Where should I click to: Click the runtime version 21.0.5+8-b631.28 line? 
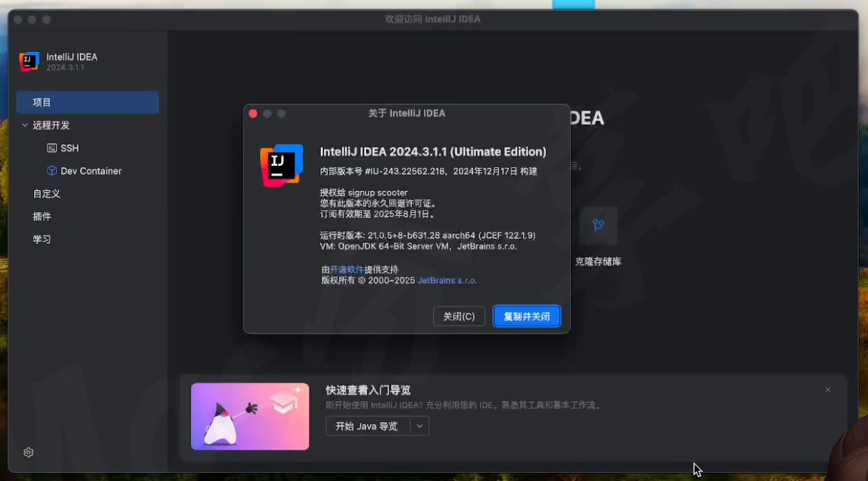coord(428,236)
